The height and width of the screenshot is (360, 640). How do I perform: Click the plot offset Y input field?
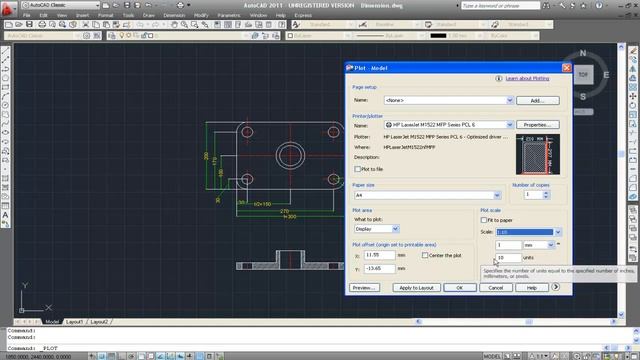[380, 269]
